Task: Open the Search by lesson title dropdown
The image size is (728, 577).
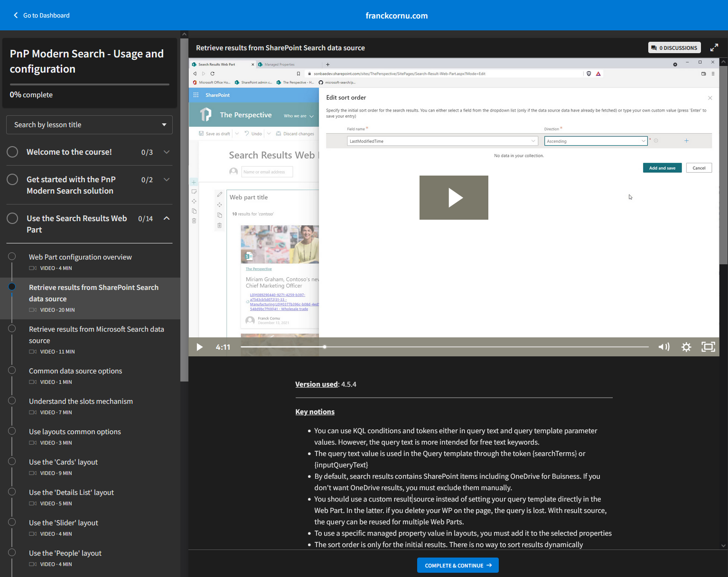Action: click(89, 124)
